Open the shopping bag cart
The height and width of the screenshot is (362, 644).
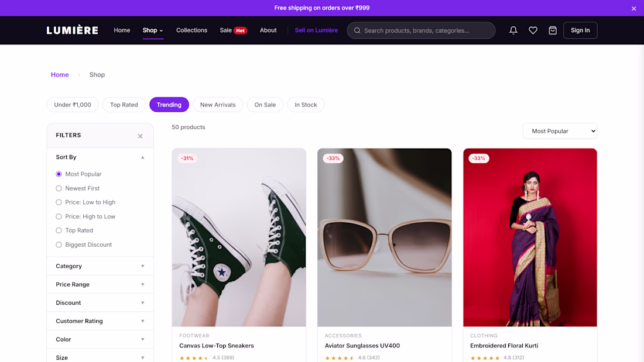coord(553,30)
